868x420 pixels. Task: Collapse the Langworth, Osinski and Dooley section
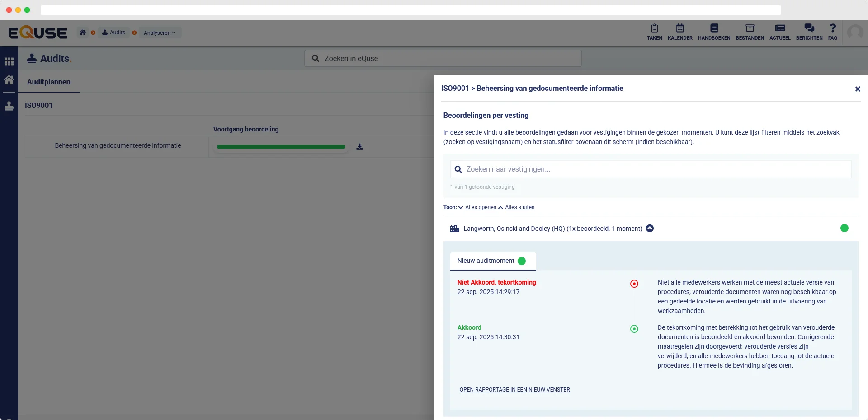(x=650, y=229)
